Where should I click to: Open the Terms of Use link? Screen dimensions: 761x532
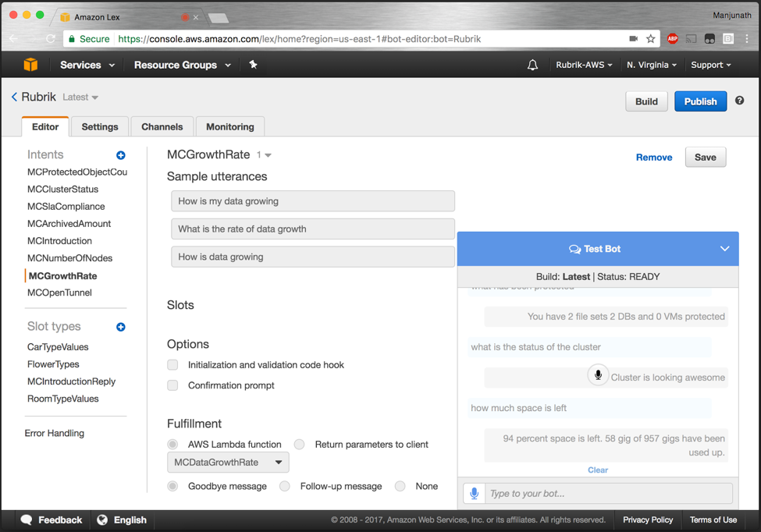point(713,520)
